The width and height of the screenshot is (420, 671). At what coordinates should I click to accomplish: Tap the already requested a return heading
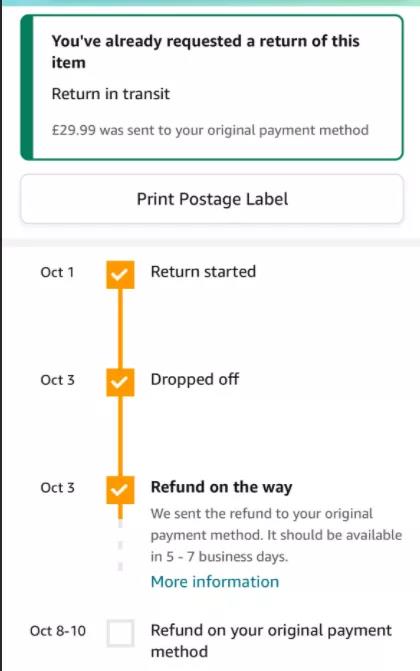[206, 51]
